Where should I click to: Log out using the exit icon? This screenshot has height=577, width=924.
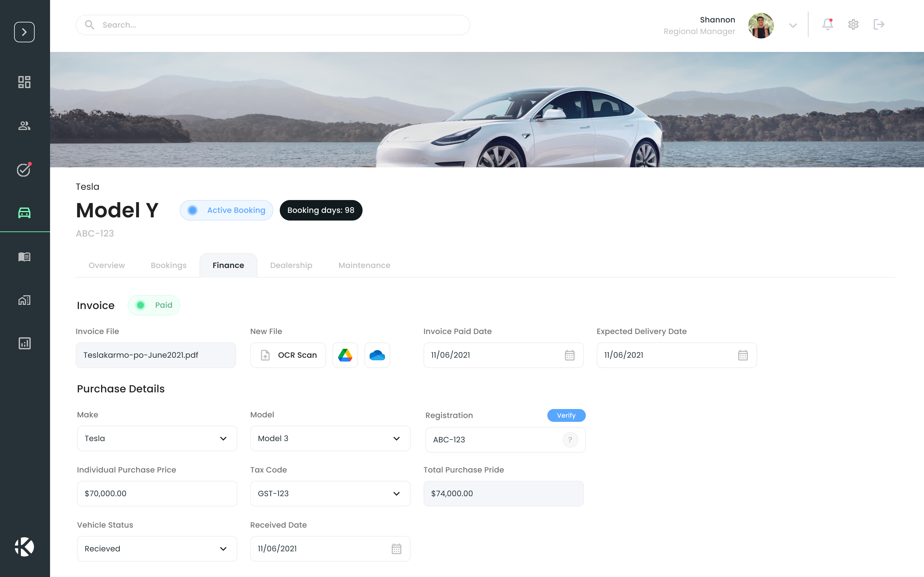879,24
